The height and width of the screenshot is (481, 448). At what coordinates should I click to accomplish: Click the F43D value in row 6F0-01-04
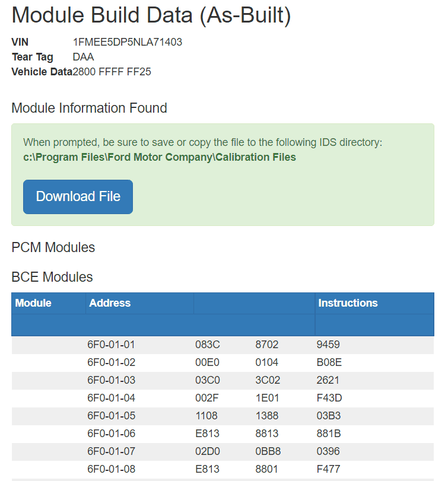(x=329, y=398)
